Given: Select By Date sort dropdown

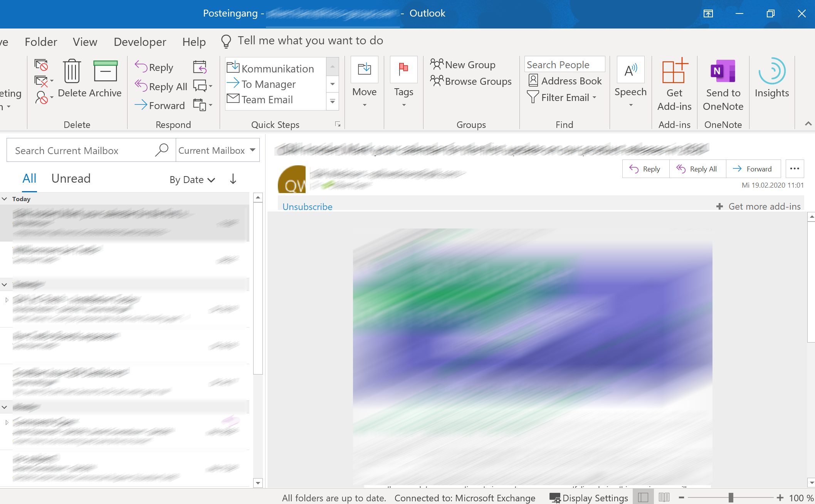Looking at the screenshot, I should pyautogui.click(x=192, y=179).
